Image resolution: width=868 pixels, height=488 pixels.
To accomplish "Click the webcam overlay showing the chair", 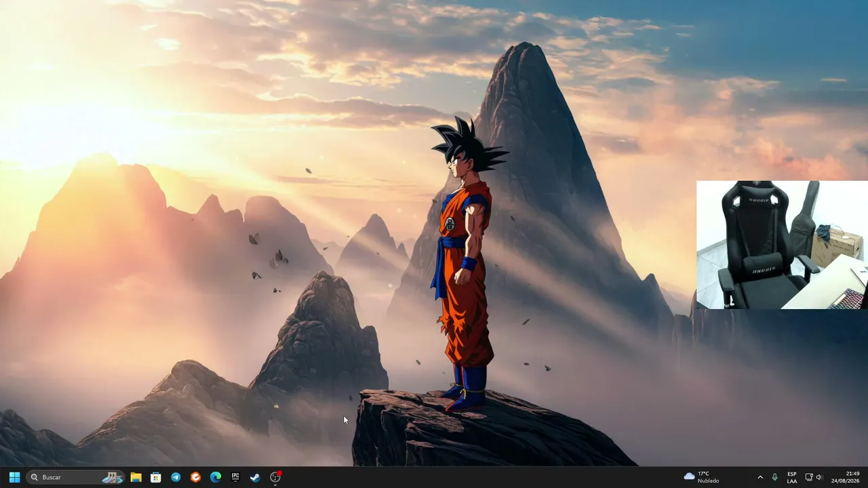I will point(782,245).
